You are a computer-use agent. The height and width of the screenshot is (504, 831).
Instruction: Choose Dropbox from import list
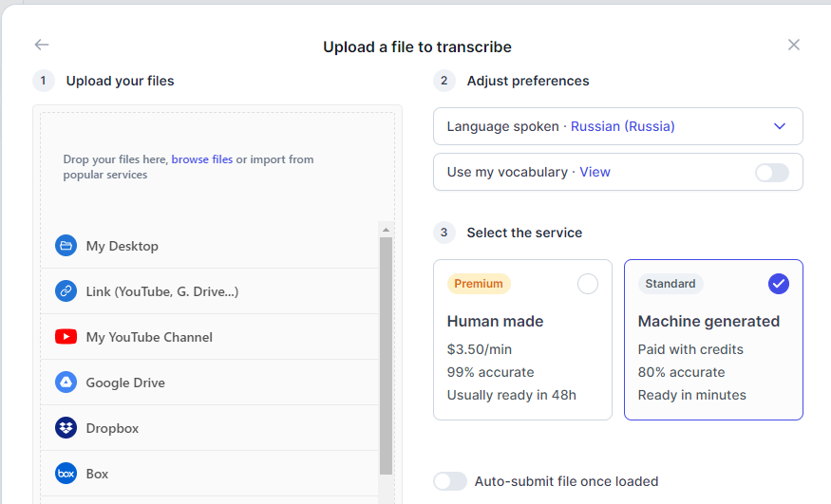pos(112,428)
